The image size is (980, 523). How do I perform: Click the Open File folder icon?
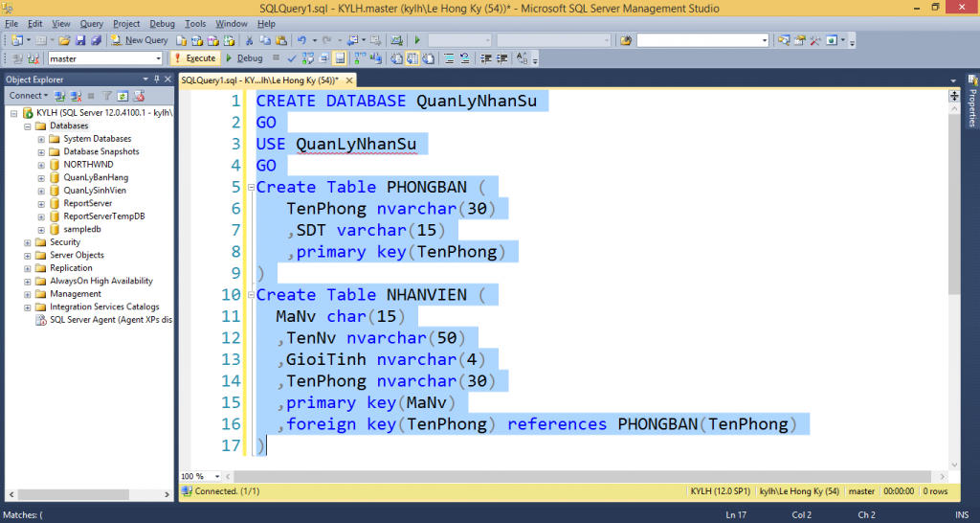point(64,40)
